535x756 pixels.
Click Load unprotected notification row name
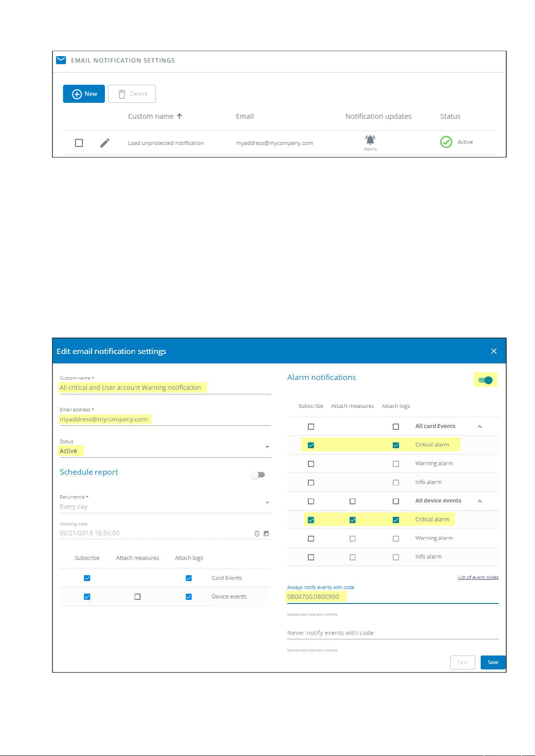166,143
